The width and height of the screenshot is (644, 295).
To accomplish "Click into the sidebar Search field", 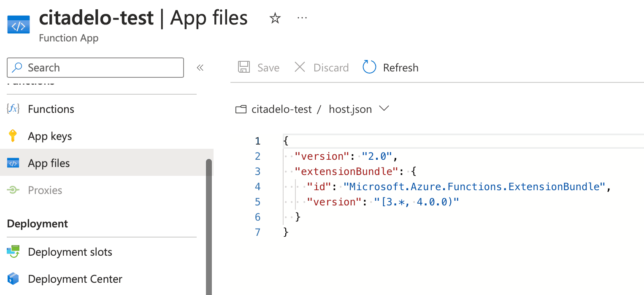I will [101, 68].
